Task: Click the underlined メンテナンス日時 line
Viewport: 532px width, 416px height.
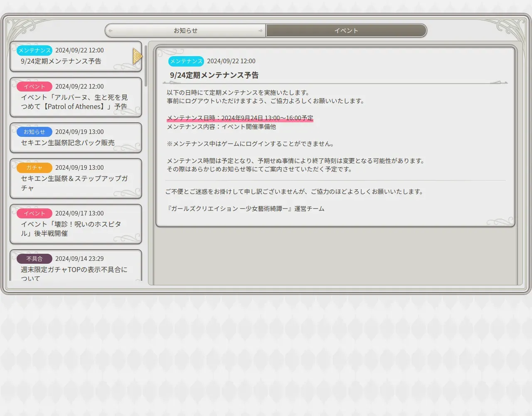Action: pyautogui.click(x=240, y=118)
